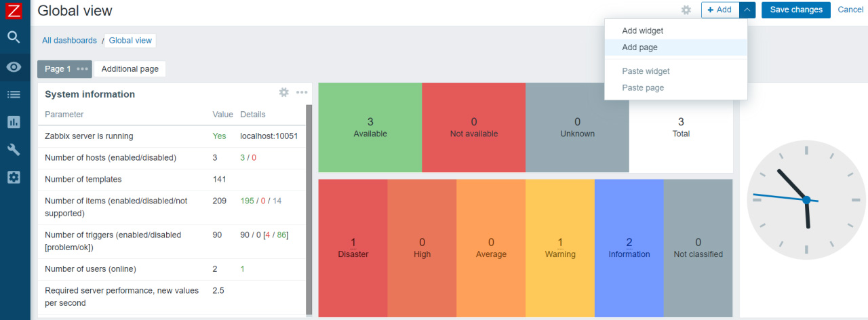Click the gray Unknown hosts tile
Screen dimensions: 868x320
tap(578, 127)
